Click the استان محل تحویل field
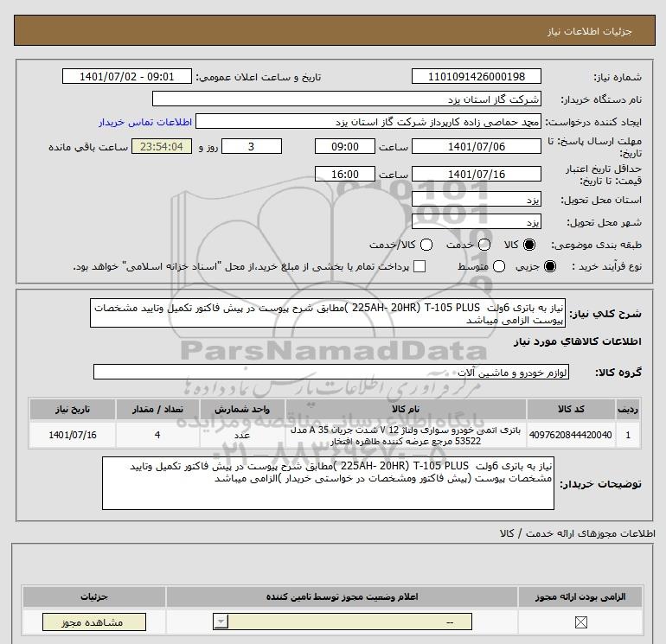This screenshot has height=644, width=666. point(476,199)
